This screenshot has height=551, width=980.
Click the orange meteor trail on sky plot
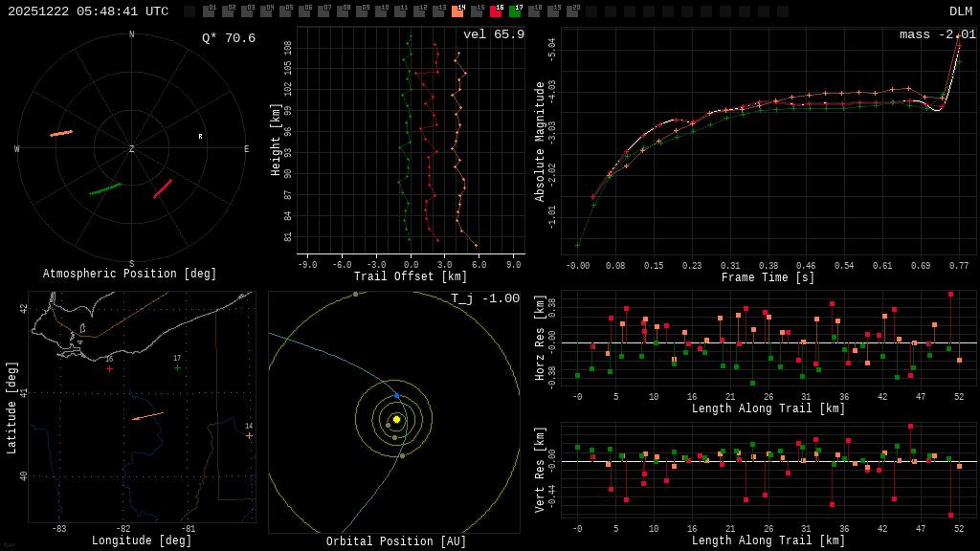click(61, 133)
